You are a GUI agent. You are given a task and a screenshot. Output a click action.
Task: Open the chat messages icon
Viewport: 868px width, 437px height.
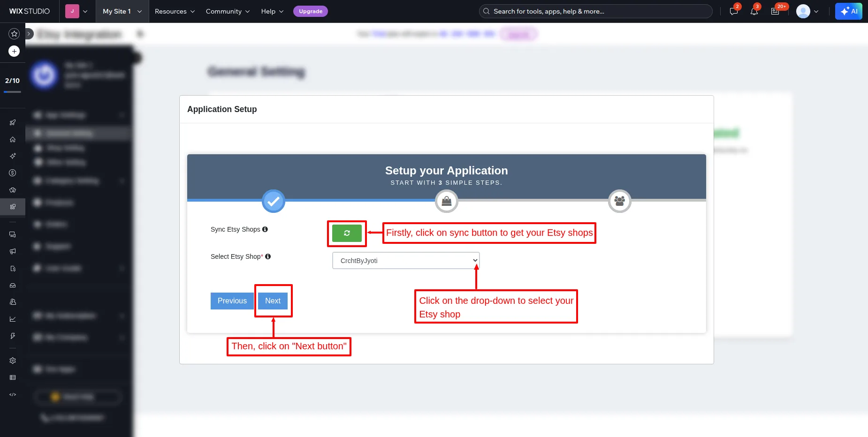[734, 11]
